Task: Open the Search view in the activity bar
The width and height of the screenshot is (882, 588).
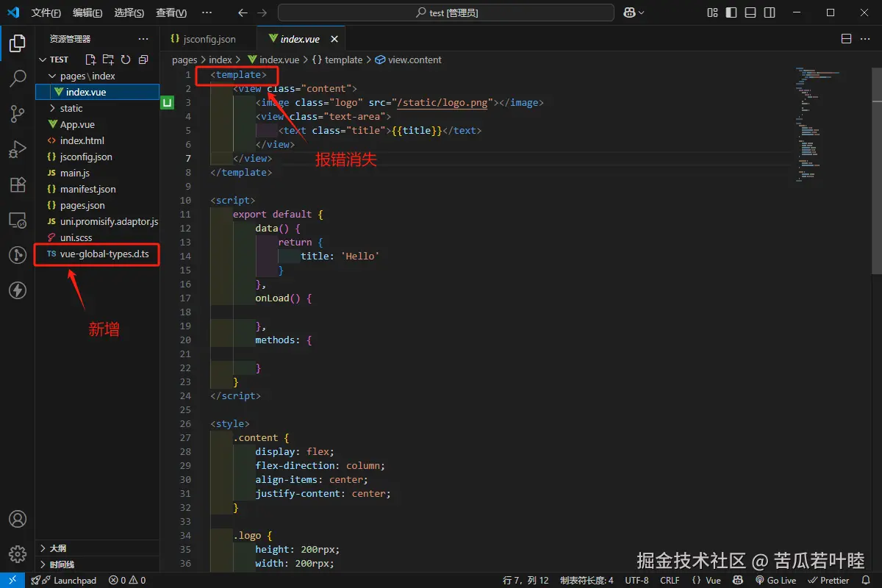Action: point(18,79)
